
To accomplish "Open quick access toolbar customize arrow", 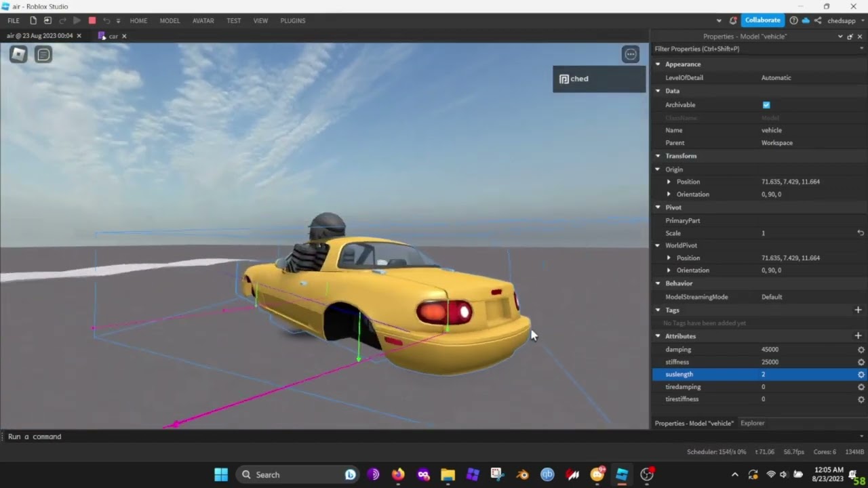I will coord(118,20).
